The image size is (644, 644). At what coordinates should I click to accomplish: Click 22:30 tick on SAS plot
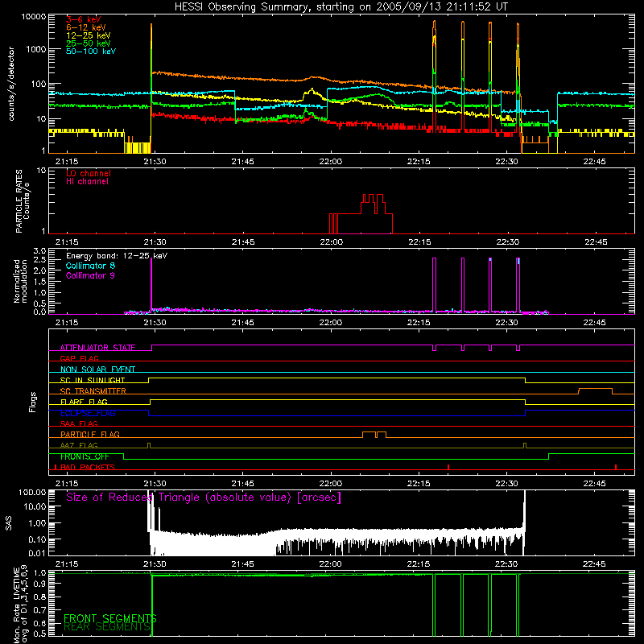(x=506, y=564)
